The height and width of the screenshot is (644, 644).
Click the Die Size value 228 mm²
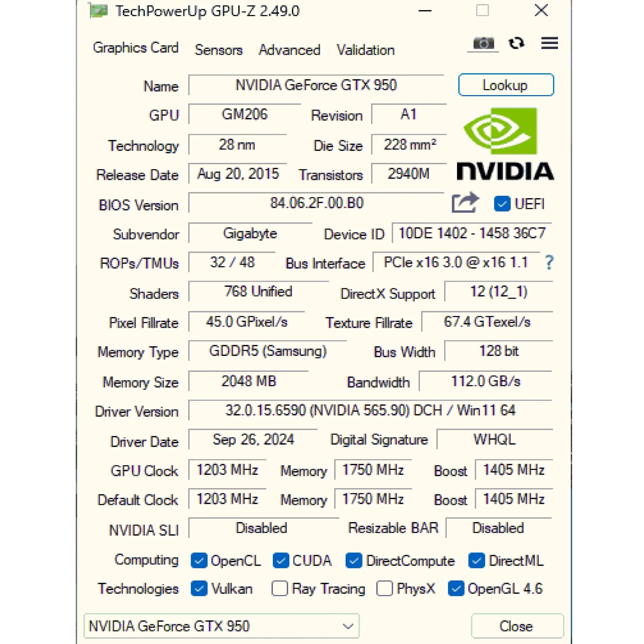409,145
